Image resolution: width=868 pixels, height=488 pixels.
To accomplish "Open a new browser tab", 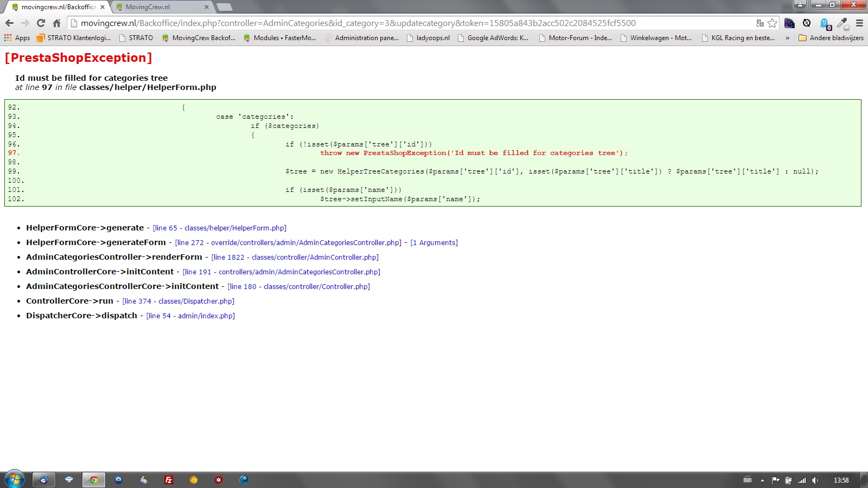I will click(x=225, y=7).
